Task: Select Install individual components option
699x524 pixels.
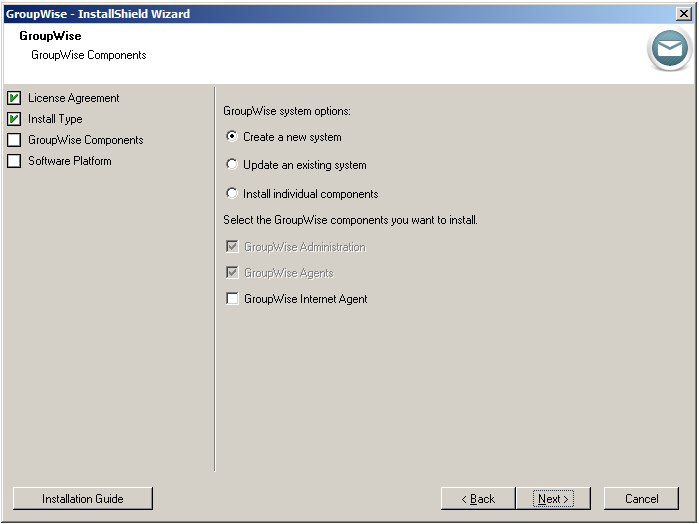Action: (233, 194)
